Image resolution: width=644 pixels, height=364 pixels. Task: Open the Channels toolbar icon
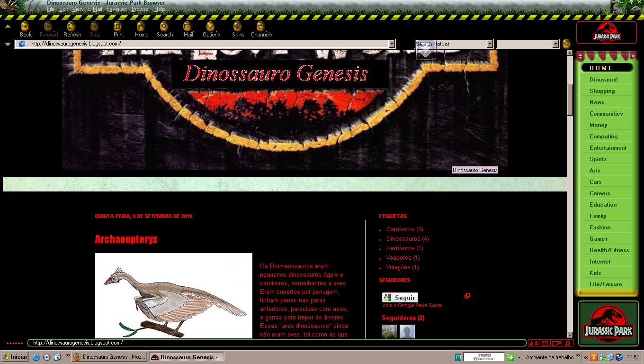[x=261, y=29]
